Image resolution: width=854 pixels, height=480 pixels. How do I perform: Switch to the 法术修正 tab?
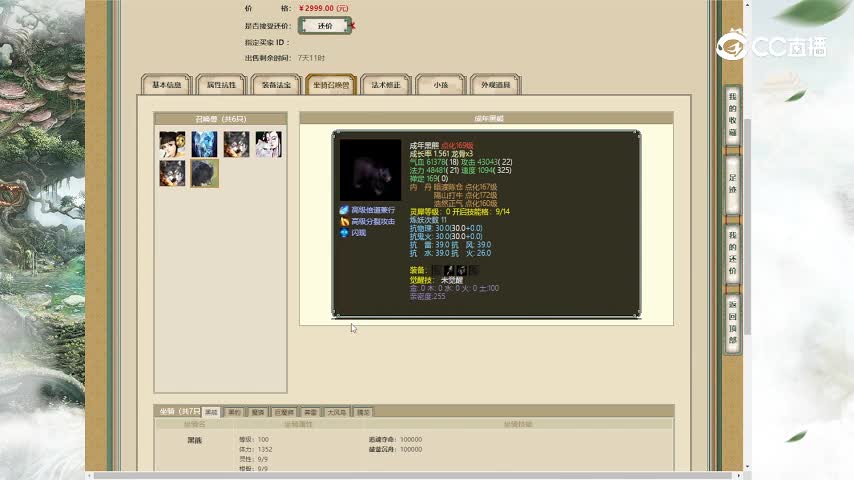coord(386,84)
